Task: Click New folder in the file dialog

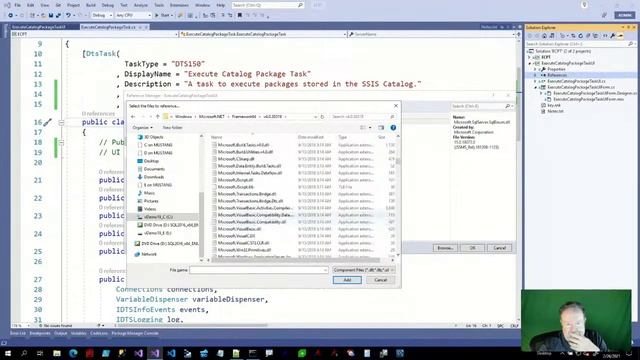Action: click(172, 128)
